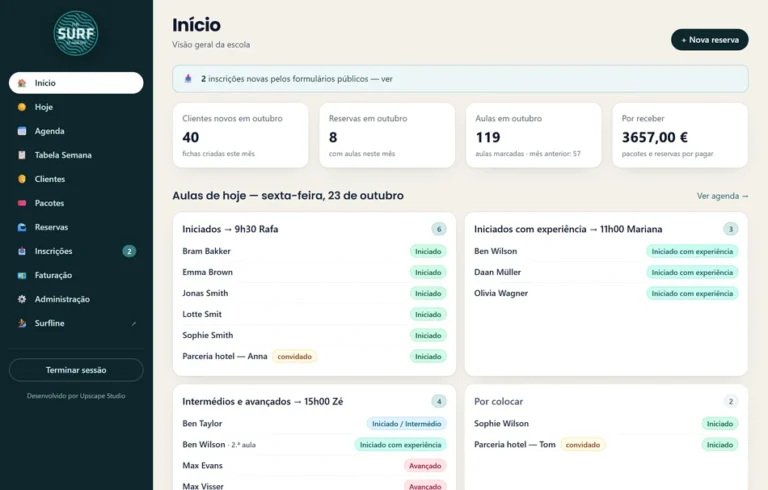The image size is (768, 490).
Task: Click the Pacotes ticket icon
Action: pos(22,203)
